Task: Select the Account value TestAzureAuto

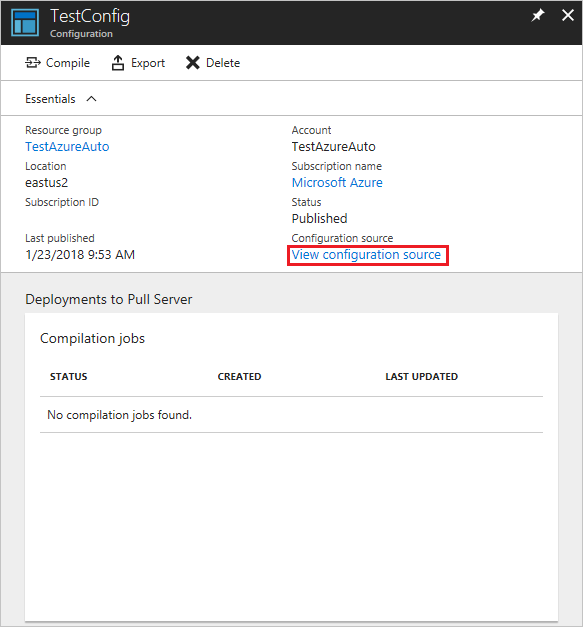Action: tap(333, 147)
